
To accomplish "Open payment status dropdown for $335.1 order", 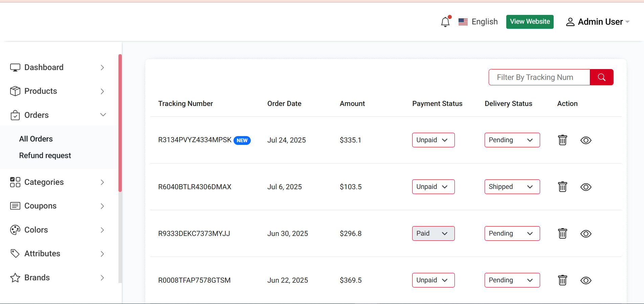I will [433, 140].
